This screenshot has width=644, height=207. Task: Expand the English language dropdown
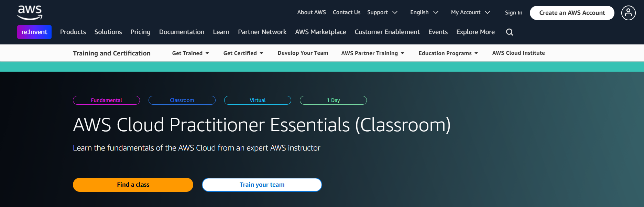point(424,12)
